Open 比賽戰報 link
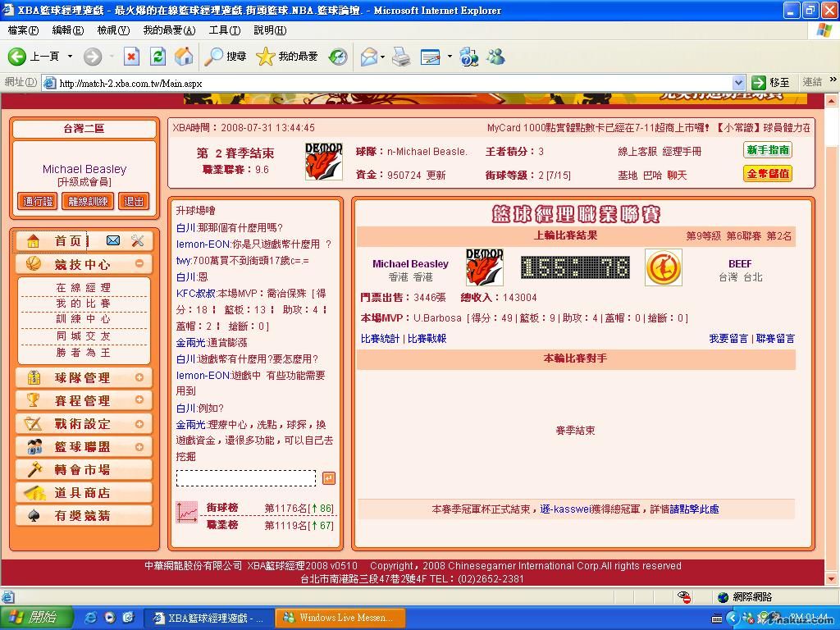The image size is (840, 630). (x=427, y=339)
